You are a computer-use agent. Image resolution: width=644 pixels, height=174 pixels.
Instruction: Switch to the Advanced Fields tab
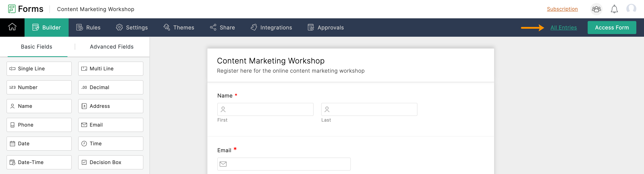112,47
